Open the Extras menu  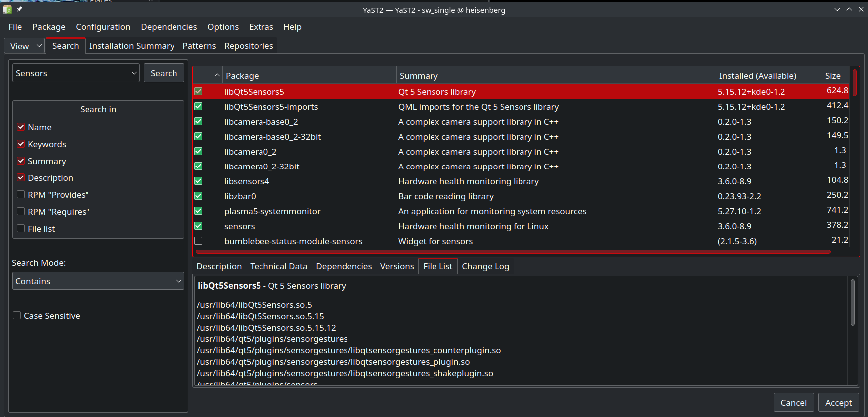point(261,27)
